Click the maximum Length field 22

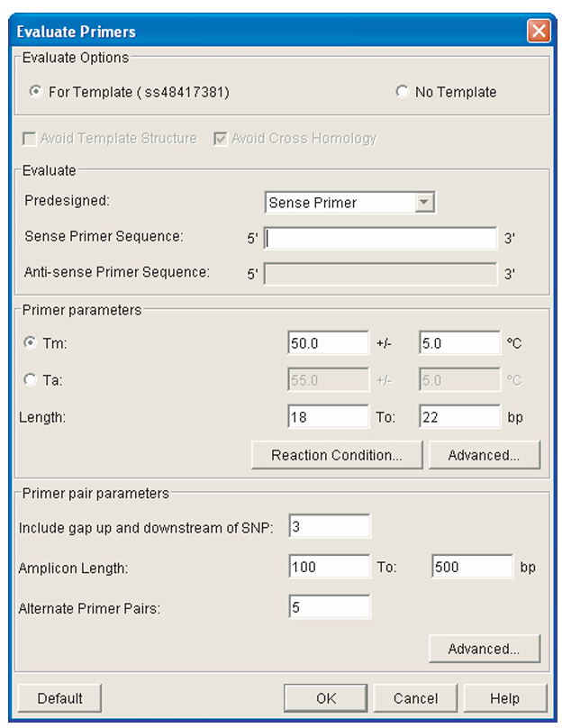coord(459,417)
